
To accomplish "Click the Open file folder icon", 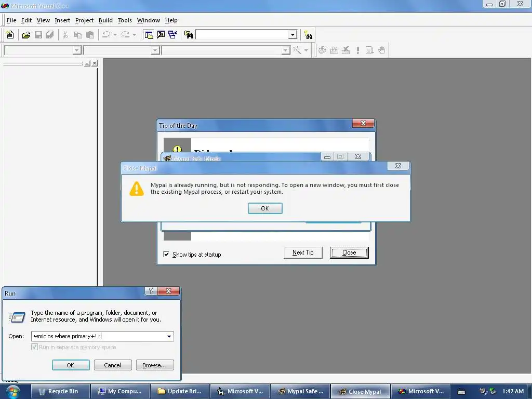I will (x=26, y=35).
